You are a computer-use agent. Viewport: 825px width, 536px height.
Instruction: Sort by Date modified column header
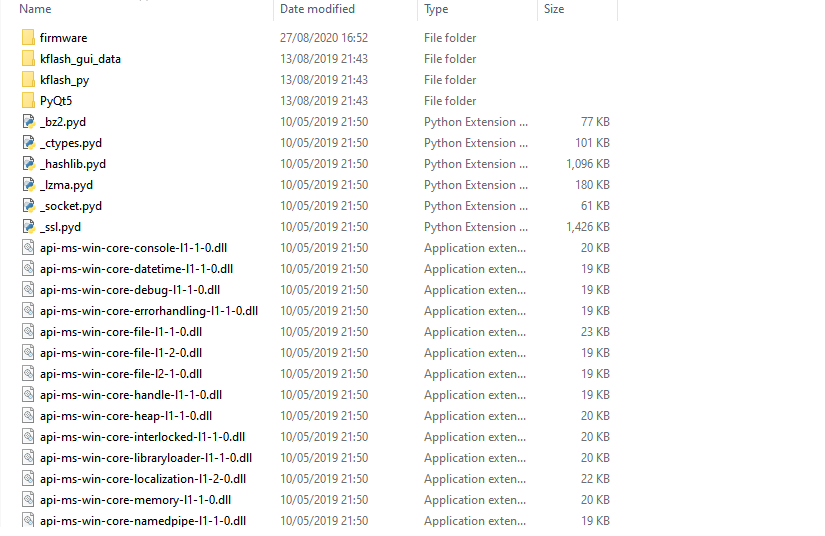(x=317, y=9)
